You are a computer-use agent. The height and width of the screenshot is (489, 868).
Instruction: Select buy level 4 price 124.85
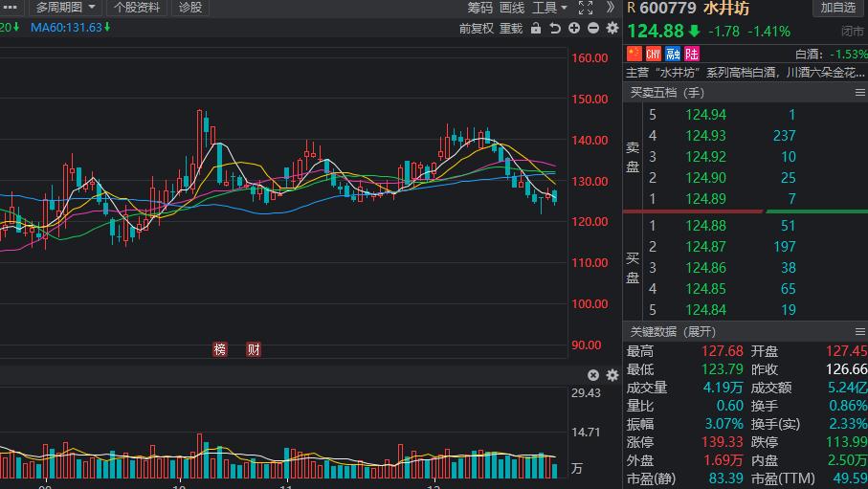[x=706, y=289]
